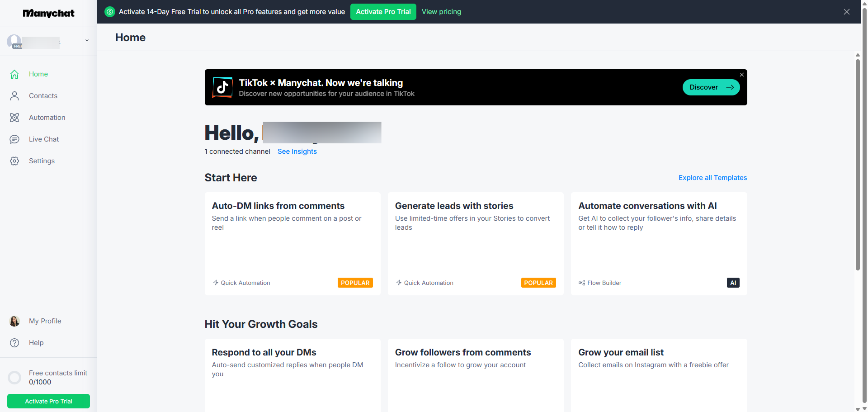Expand the account switcher chevron
This screenshot has width=868, height=412.
coord(87,41)
